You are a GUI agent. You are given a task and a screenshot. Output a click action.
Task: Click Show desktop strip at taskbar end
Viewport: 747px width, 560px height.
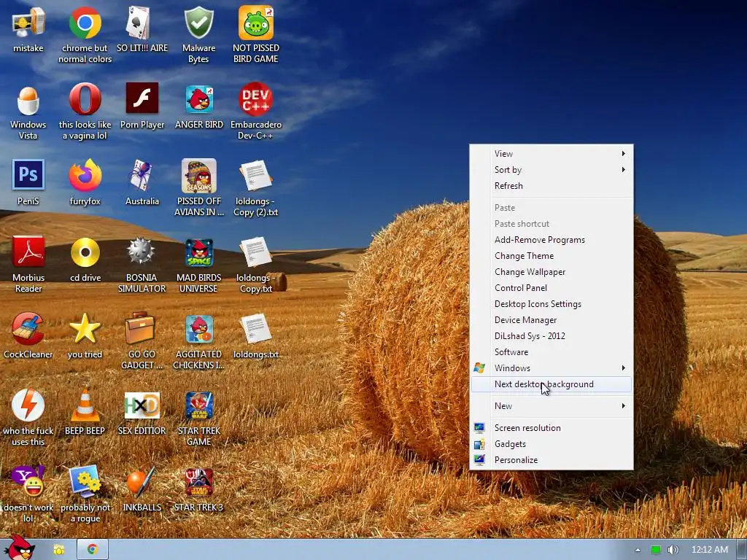point(742,550)
